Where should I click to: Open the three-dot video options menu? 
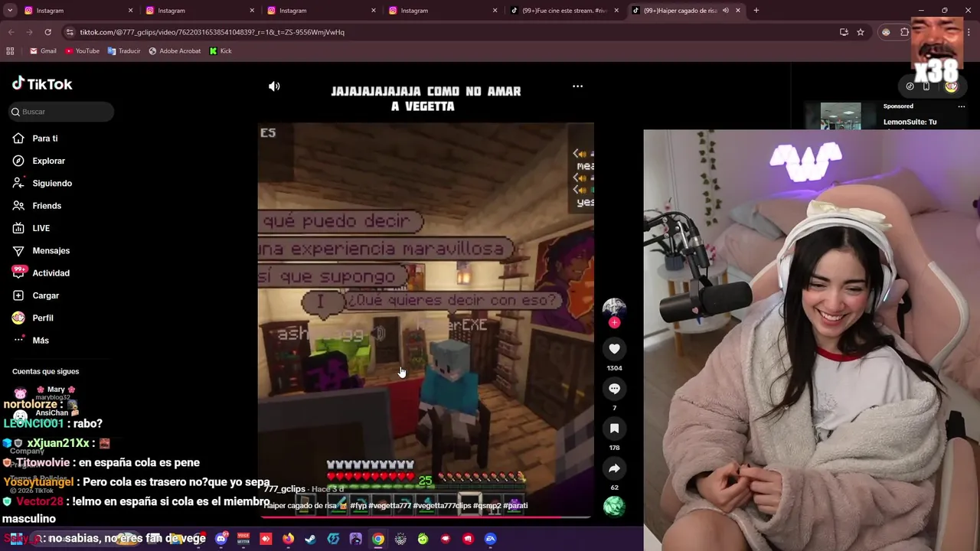(578, 86)
